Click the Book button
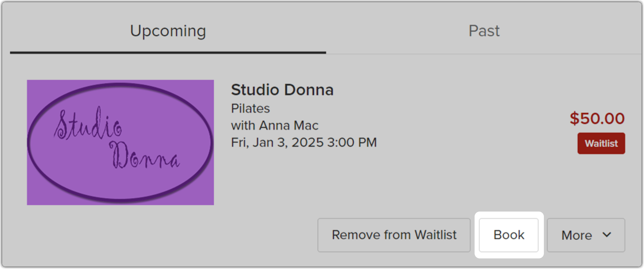Viewport: 644px width, 269px height. click(x=509, y=235)
